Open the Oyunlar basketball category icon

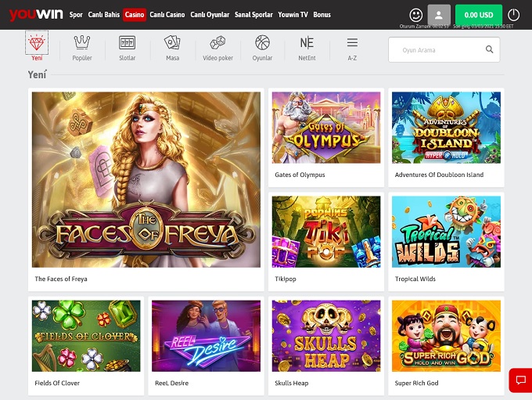pyautogui.click(x=262, y=43)
